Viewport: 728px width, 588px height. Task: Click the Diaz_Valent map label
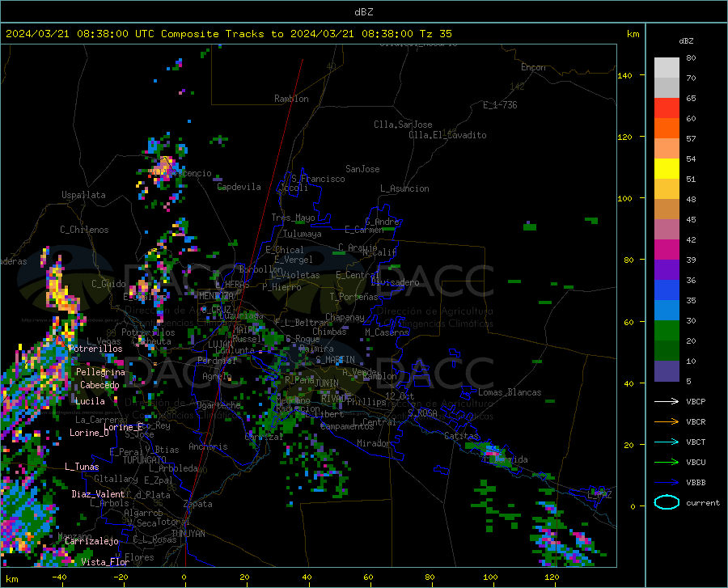point(98,494)
